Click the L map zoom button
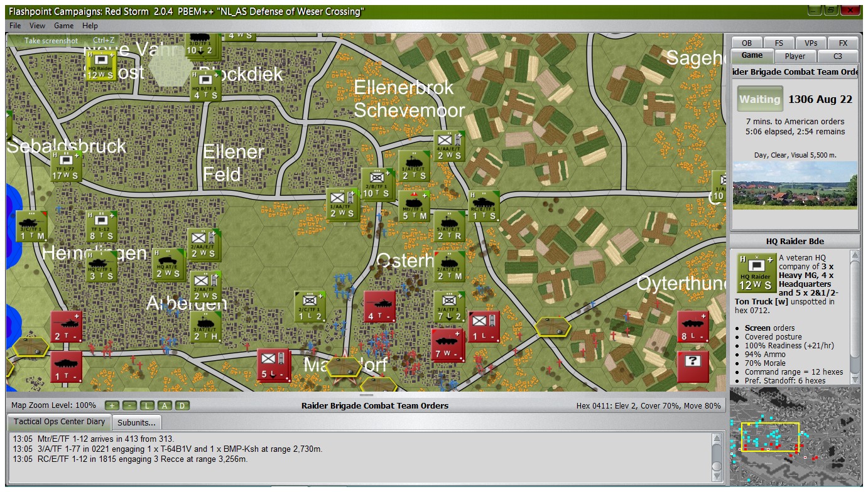868x492 pixels. [x=146, y=405]
